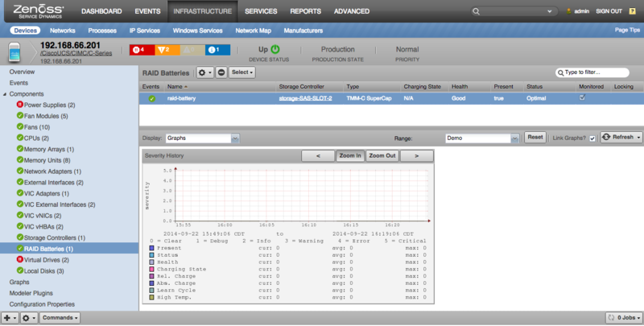Click the red status icon beside Virtual Drives

[x=19, y=259]
